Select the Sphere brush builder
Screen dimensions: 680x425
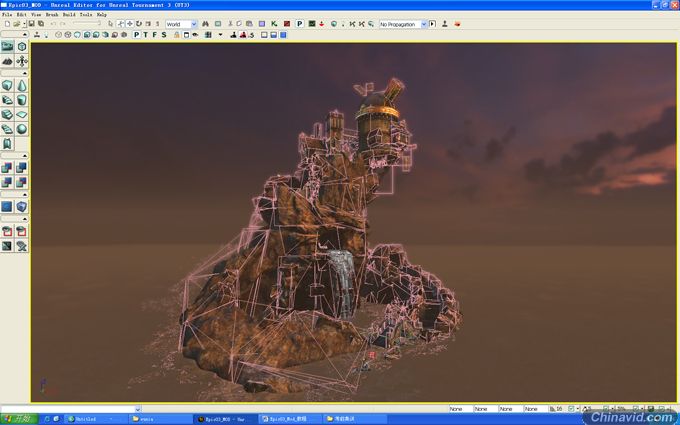[22, 129]
